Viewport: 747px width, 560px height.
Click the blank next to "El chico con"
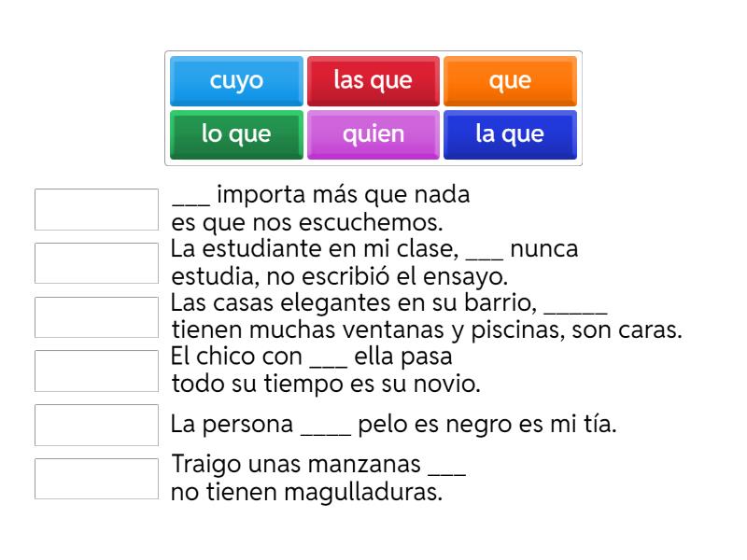[x=96, y=371]
